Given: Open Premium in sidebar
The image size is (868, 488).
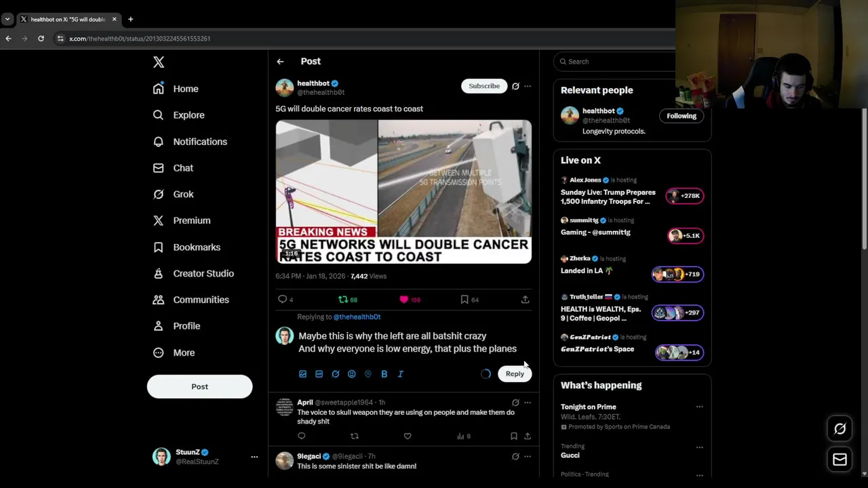Looking at the screenshot, I should pyautogui.click(x=182, y=221).
